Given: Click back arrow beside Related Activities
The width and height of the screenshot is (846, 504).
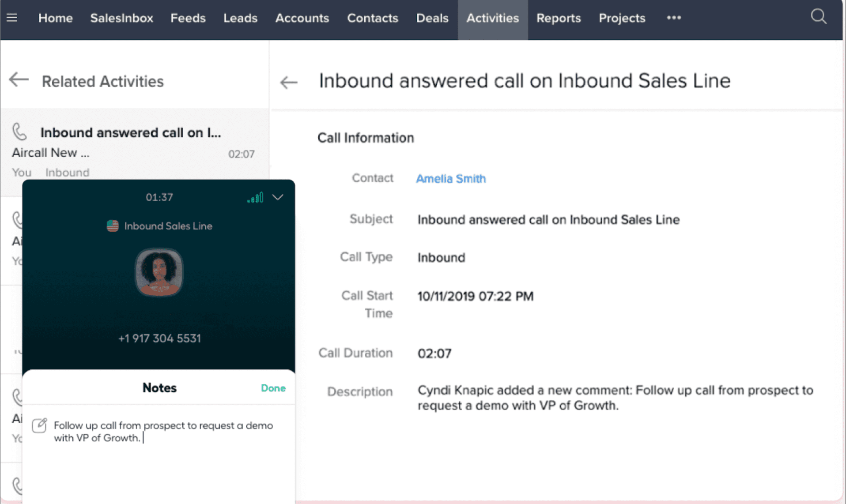Looking at the screenshot, I should tap(19, 80).
